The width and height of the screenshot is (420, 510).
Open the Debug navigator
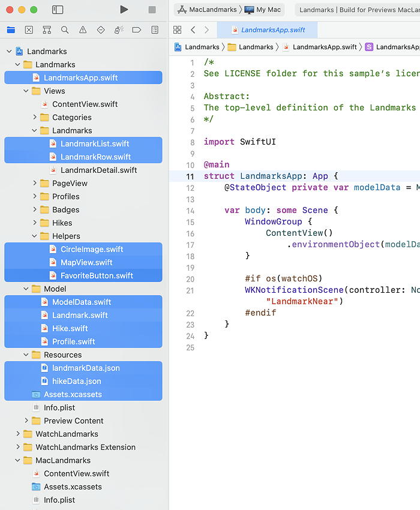119,30
